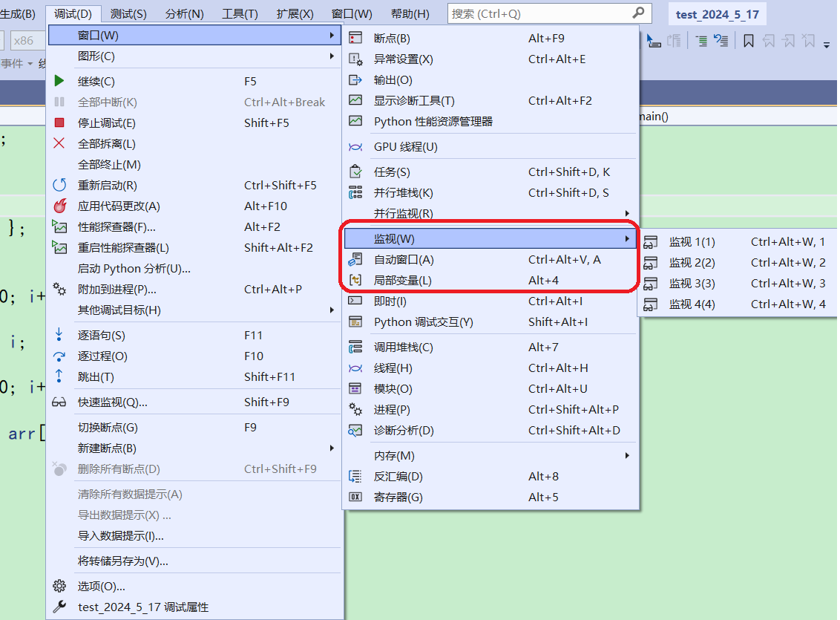The height and width of the screenshot is (620, 840).
Task: Click the Breakpoints window icon
Action: point(355,38)
